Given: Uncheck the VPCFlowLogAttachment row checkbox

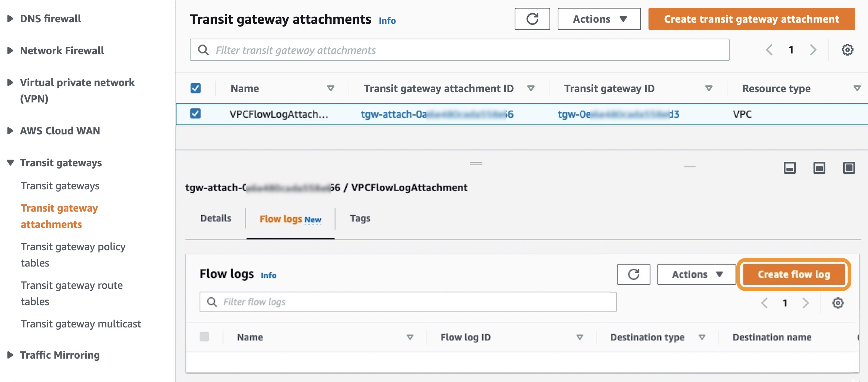Looking at the screenshot, I should (195, 114).
